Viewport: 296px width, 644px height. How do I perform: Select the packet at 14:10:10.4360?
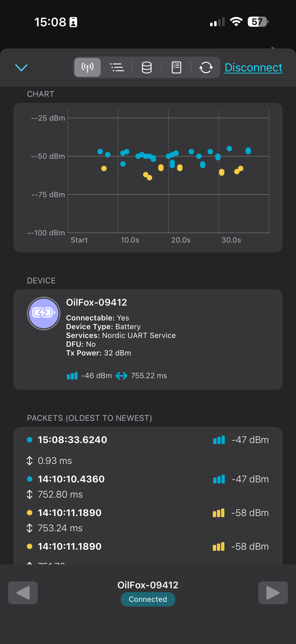(71, 479)
